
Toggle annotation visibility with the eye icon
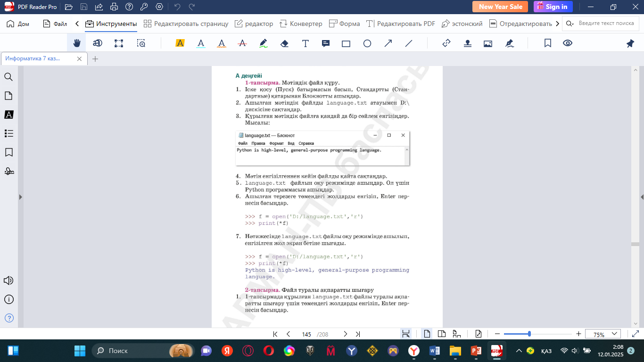(x=568, y=43)
